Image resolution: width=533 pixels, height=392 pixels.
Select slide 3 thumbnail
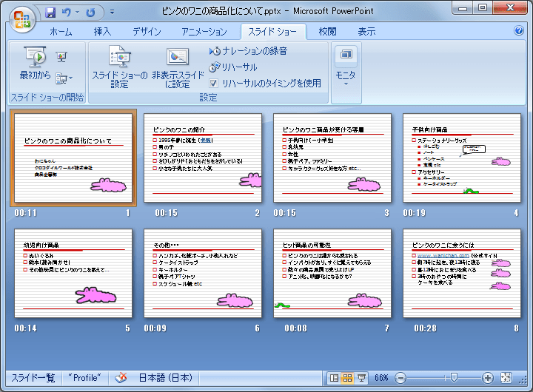click(332, 158)
